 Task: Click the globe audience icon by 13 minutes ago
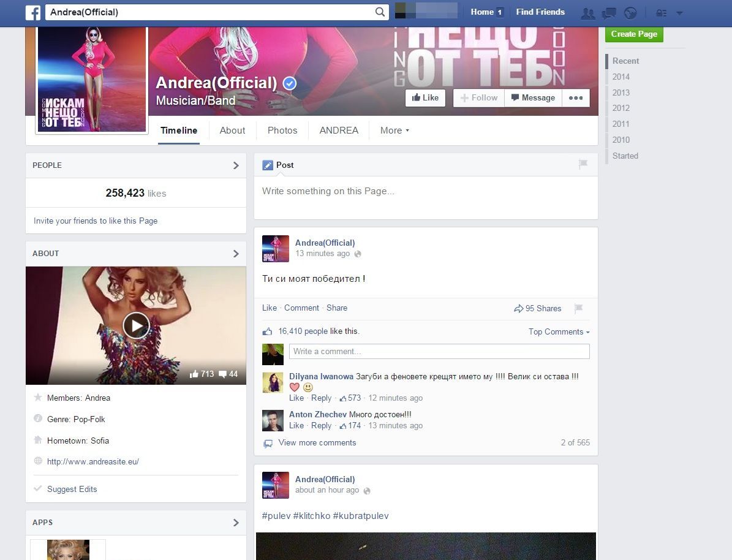[x=358, y=254]
